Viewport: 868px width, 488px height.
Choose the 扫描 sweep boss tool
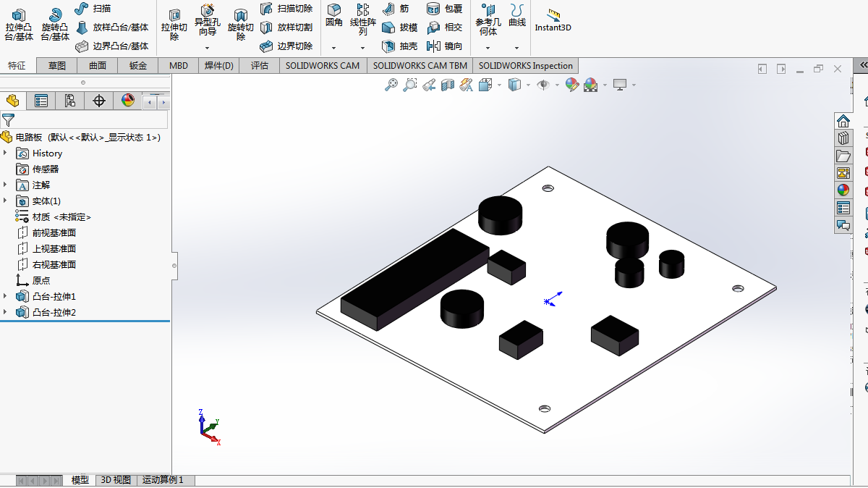click(x=93, y=9)
